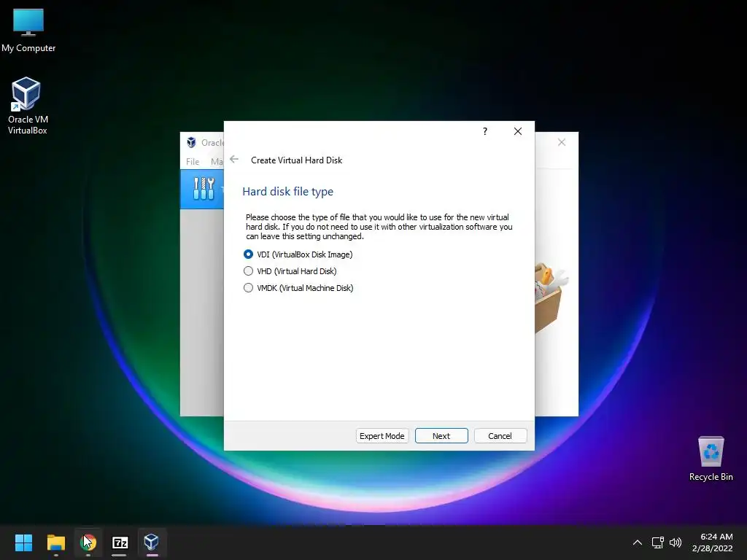Switch to Expert Mode

pyautogui.click(x=382, y=436)
